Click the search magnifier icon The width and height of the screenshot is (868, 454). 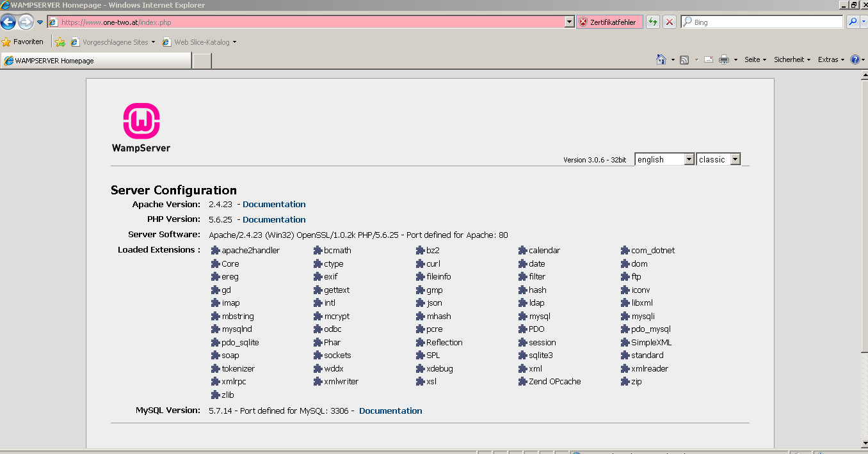[852, 22]
